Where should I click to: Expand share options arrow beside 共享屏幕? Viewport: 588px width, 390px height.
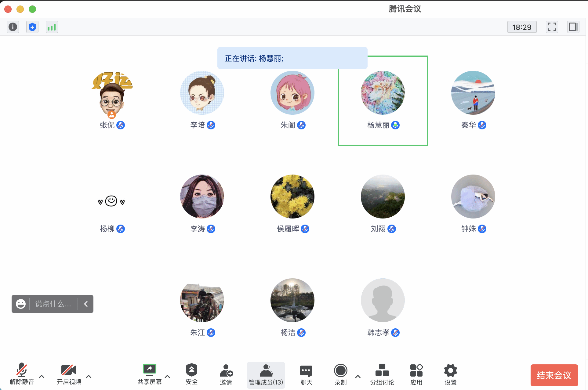click(x=168, y=377)
